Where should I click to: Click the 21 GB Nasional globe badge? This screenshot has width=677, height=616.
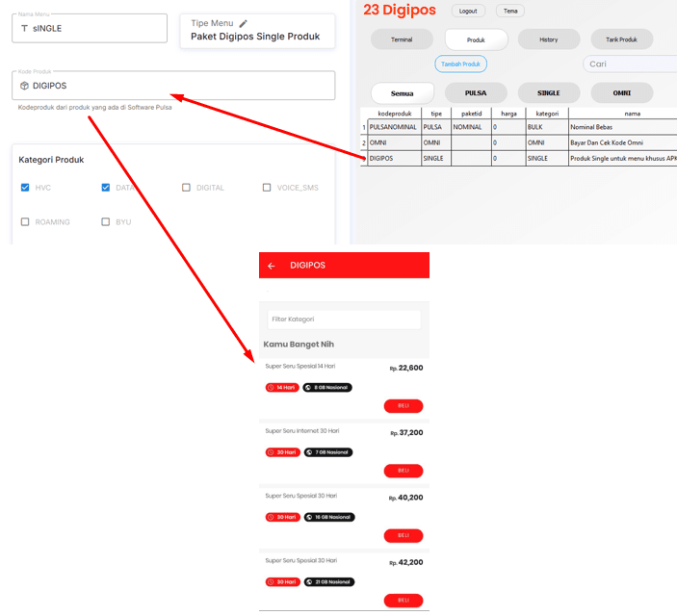[328, 581]
